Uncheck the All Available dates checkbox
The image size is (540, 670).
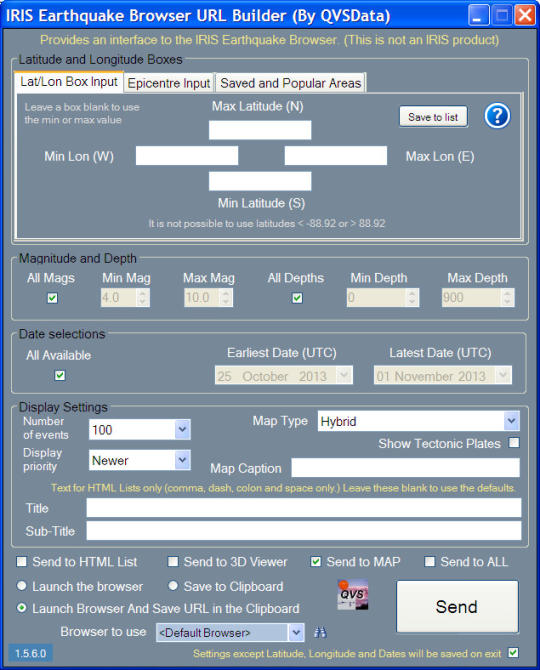click(x=60, y=375)
